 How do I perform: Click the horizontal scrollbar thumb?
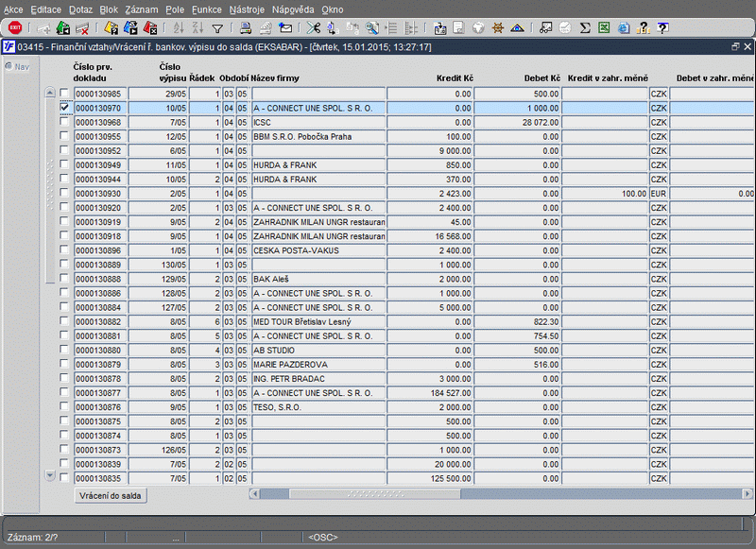point(374,493)
